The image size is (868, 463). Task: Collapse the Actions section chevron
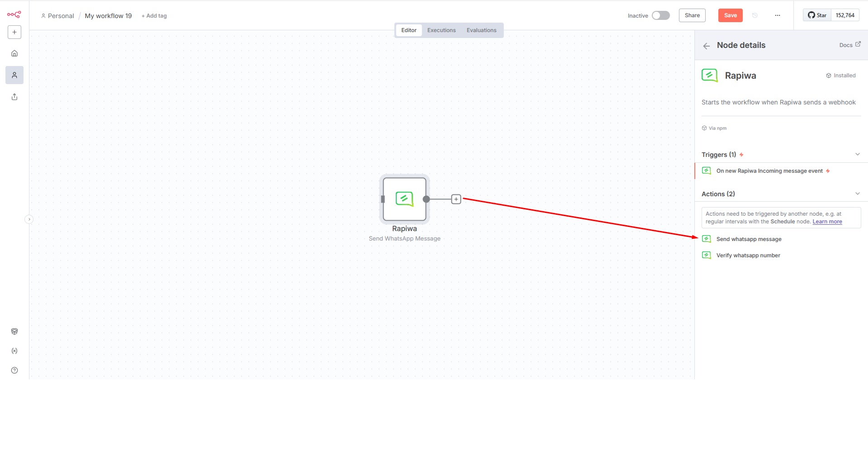click(857, 194)
